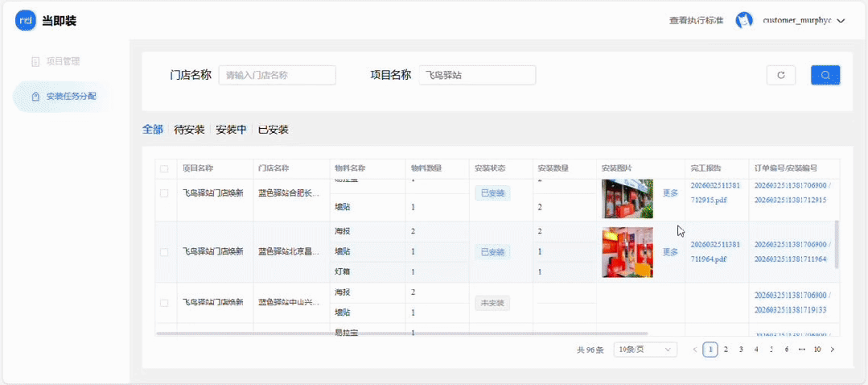This screenshot has height=385, width=868.
Task: Click the refresh/reset icon button
Action: [780, 75]
